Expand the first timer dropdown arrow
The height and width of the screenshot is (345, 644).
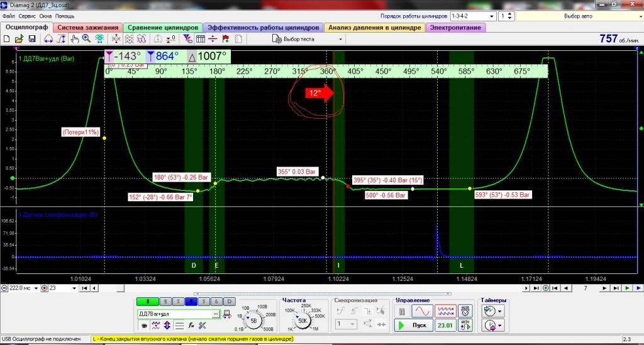(x=499, y=312)
